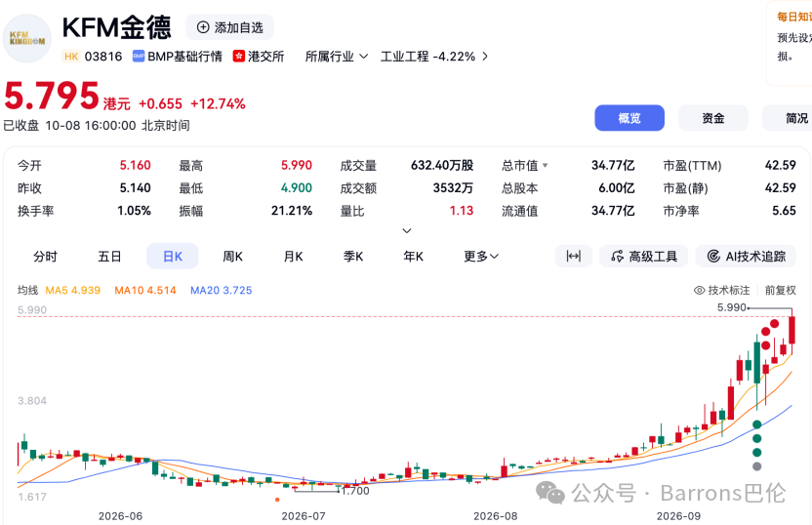Click stock code 03816
The width and height of the screenshot is (812, 525).
103,56
